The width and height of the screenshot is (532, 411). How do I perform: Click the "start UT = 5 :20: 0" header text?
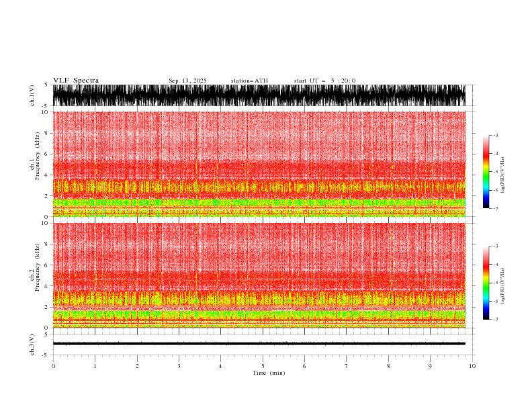coord(324,81)
